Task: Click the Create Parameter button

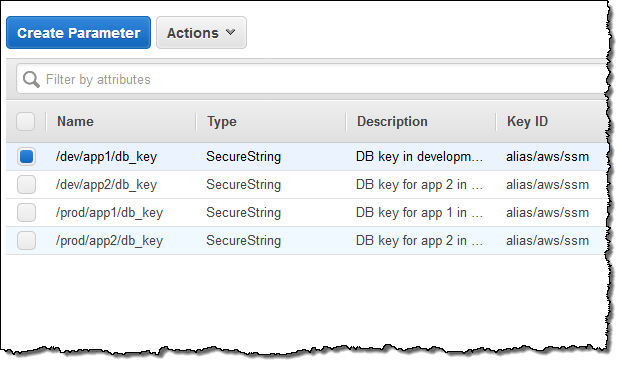Action: (x=79, y=33)
